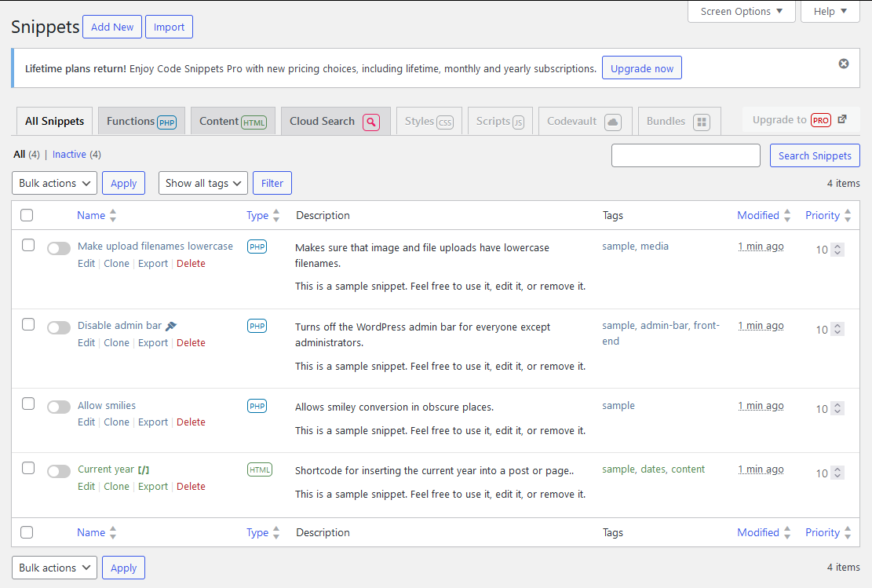Click the CSS icon on the Styles tab
This screenshot has height=588, width=872.
445,121
